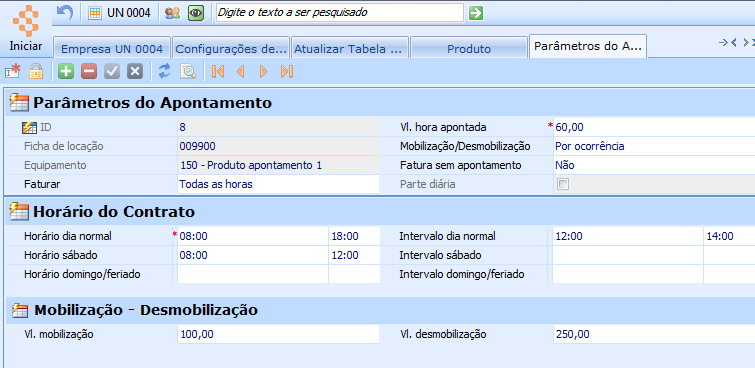Image resolution: width=755 pixels, height=368 pixels.
Task: Click the red minus delete record icon
Action: coord(89,72)
